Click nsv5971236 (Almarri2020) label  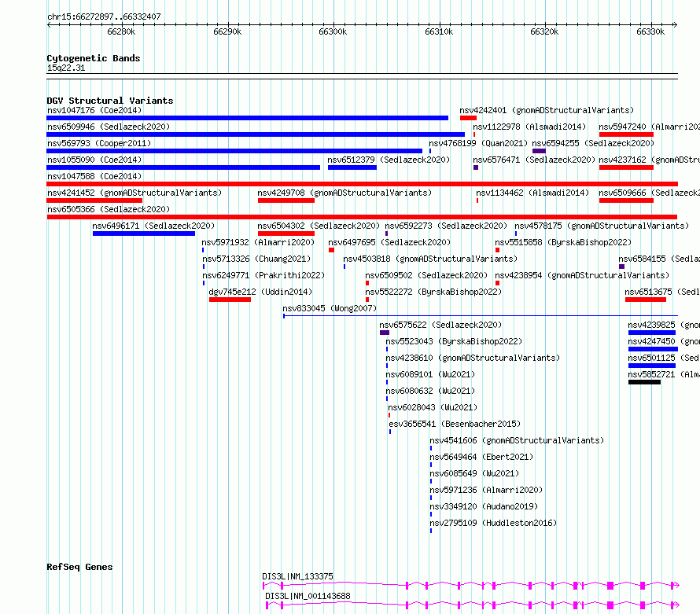486,490
